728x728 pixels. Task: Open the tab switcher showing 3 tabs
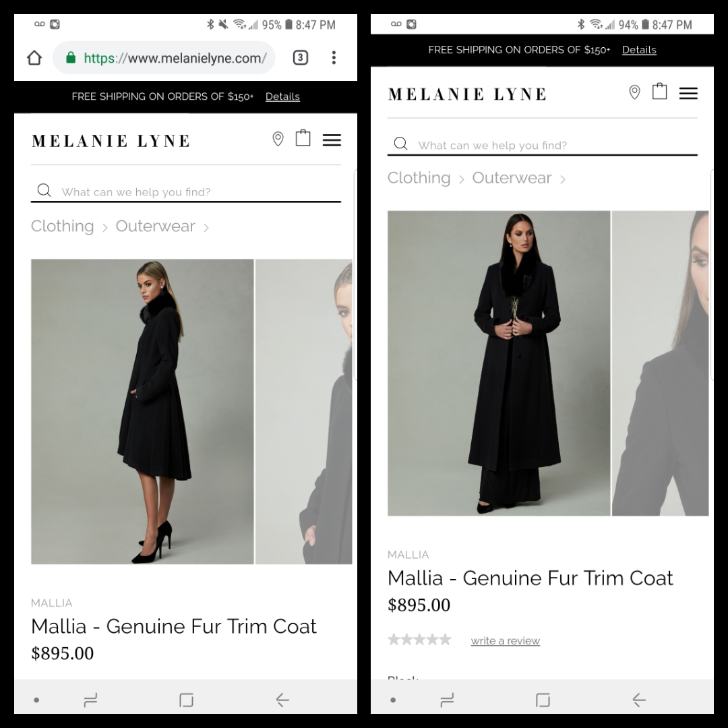click(301, 58)
